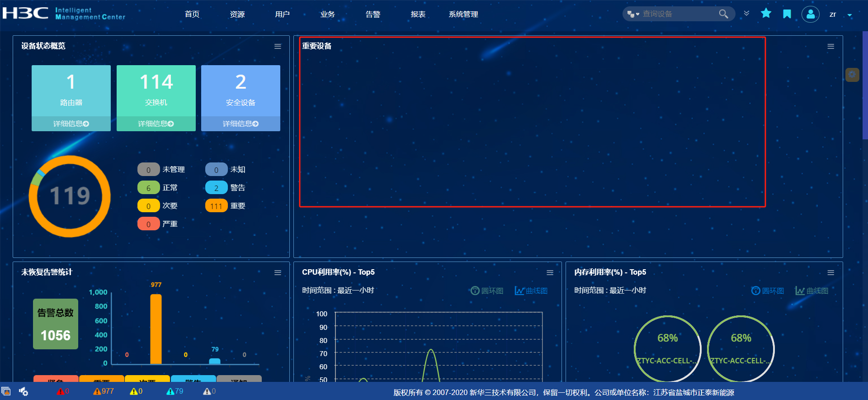Click the 设备状态概览 panel title
Image resolution: width=868 pixels, height=400 pixels.
pos(43,46)
